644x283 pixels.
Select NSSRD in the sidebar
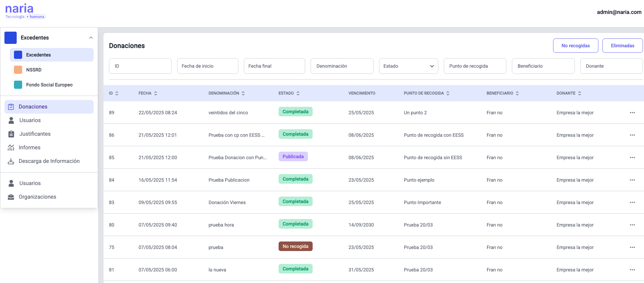click(x=34, y=70)
